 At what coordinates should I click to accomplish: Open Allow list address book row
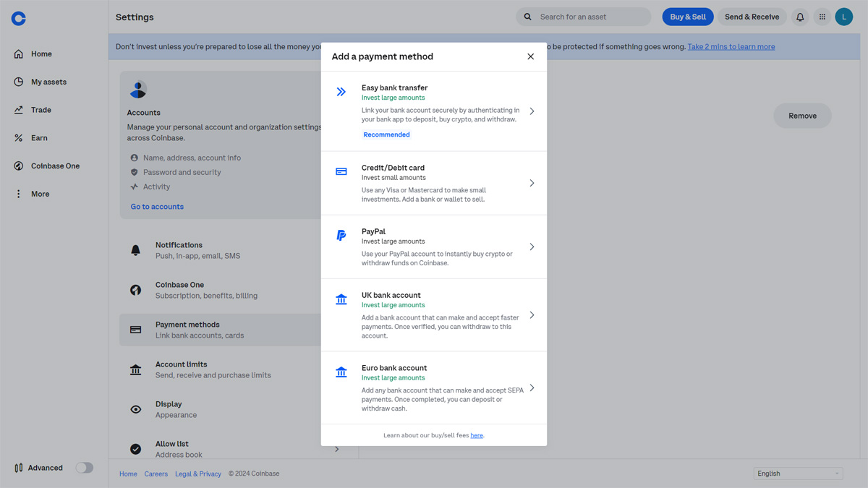click(238, 449)
